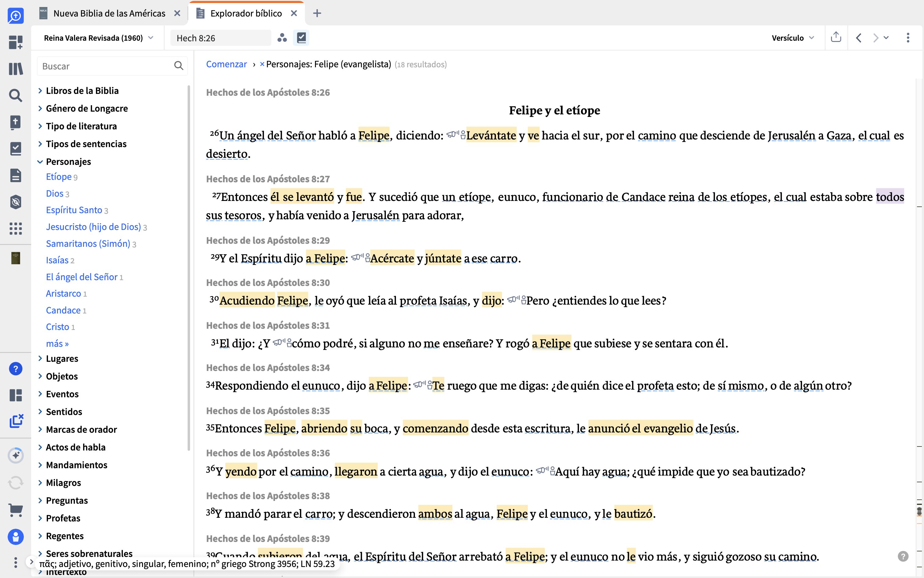Expand the Profetas section

click(x=40, y=518)
